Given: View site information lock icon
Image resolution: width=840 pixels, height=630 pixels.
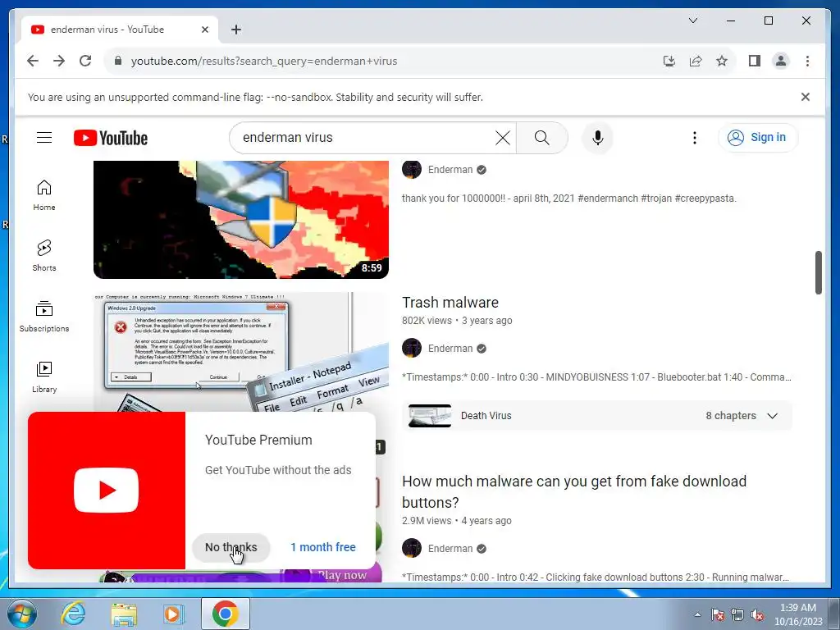Looking at the screenshot, I should coord(118,61).
